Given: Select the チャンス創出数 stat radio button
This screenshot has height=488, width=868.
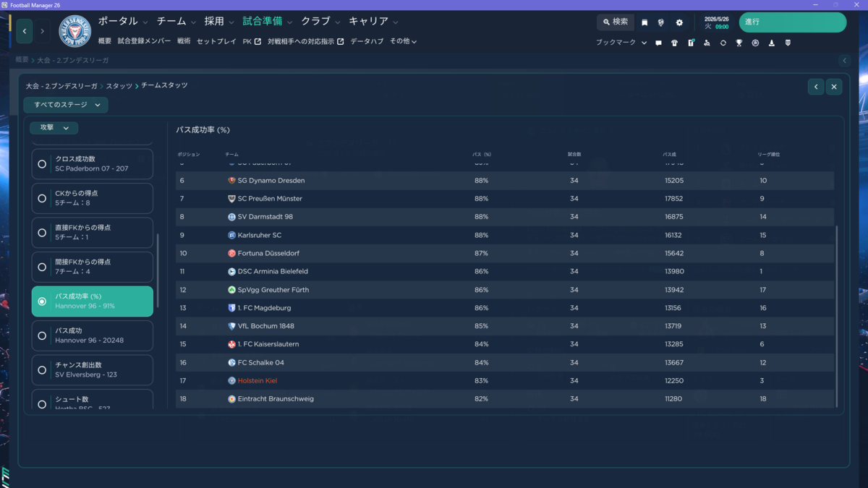Looking at the screenshot, I should point(42,370).
